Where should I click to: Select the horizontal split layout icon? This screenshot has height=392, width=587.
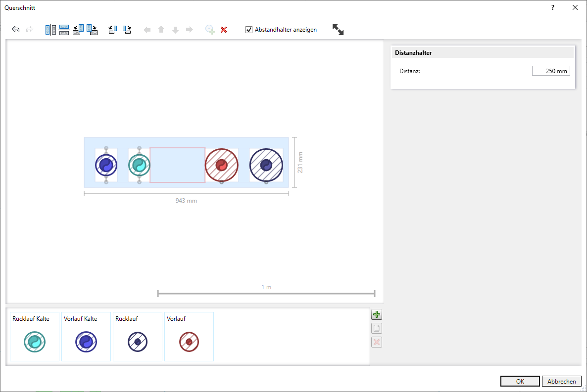click(x=64, y=30)
